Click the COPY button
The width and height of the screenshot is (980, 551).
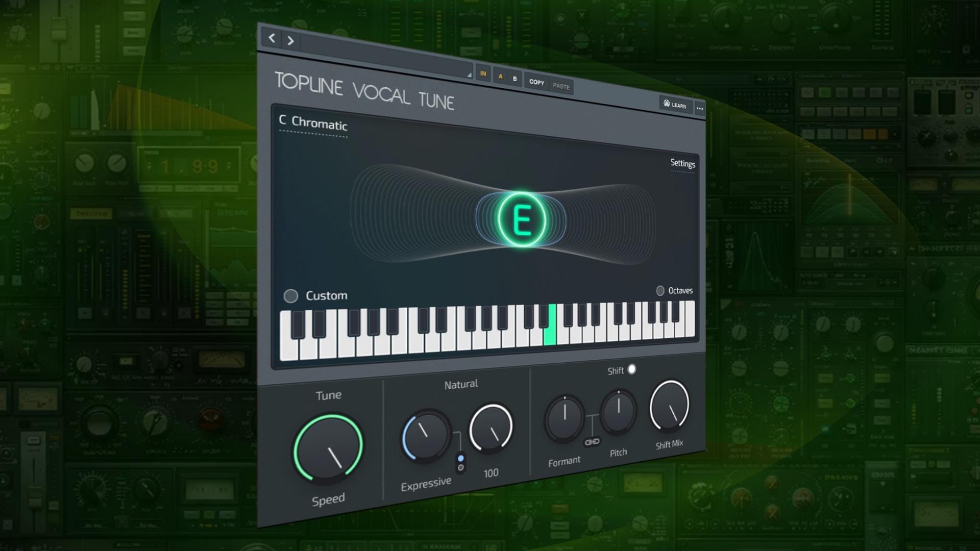pos(536,82)
